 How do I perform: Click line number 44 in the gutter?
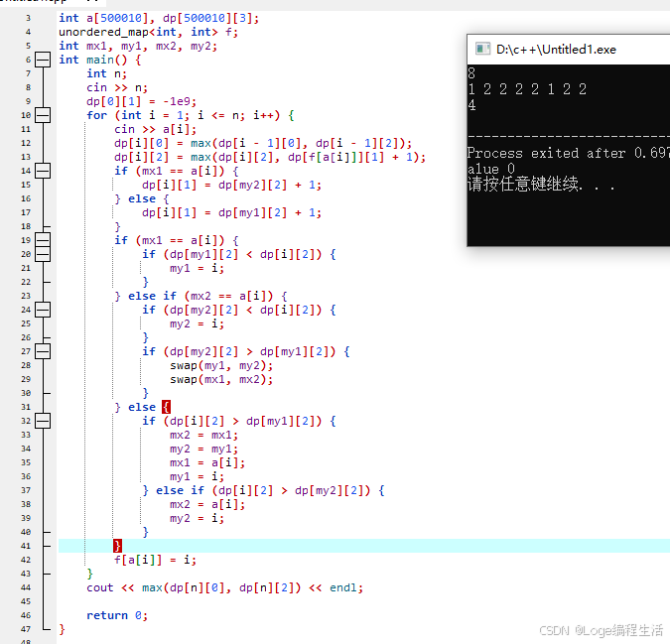click(x=26, y=587)
